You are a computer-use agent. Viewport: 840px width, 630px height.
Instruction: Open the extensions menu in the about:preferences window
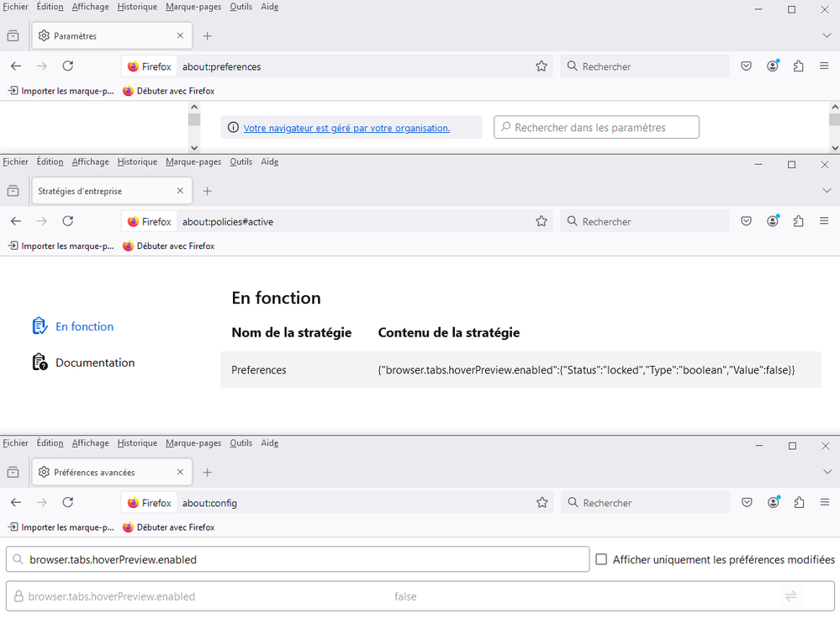799,66
